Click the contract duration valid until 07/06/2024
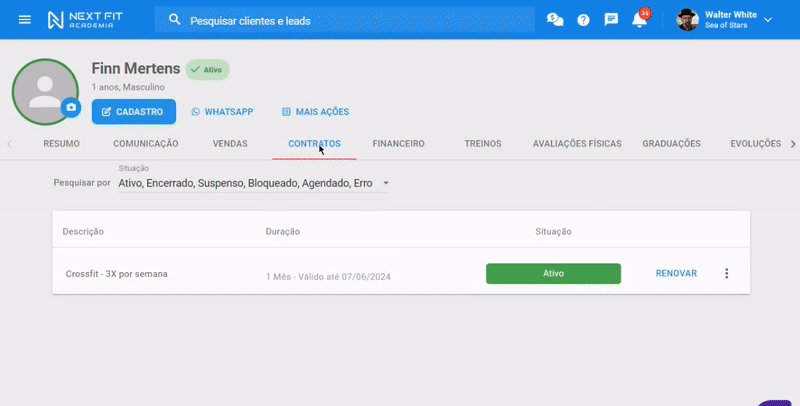This screenshot has height=406, width=800. (x=328, y=276)
